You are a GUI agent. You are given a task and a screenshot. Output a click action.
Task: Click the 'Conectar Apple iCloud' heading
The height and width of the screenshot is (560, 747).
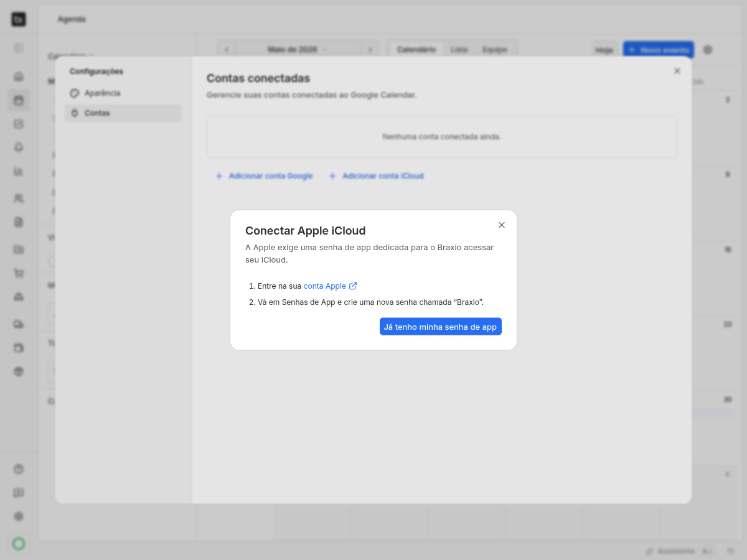click(306, 231)
